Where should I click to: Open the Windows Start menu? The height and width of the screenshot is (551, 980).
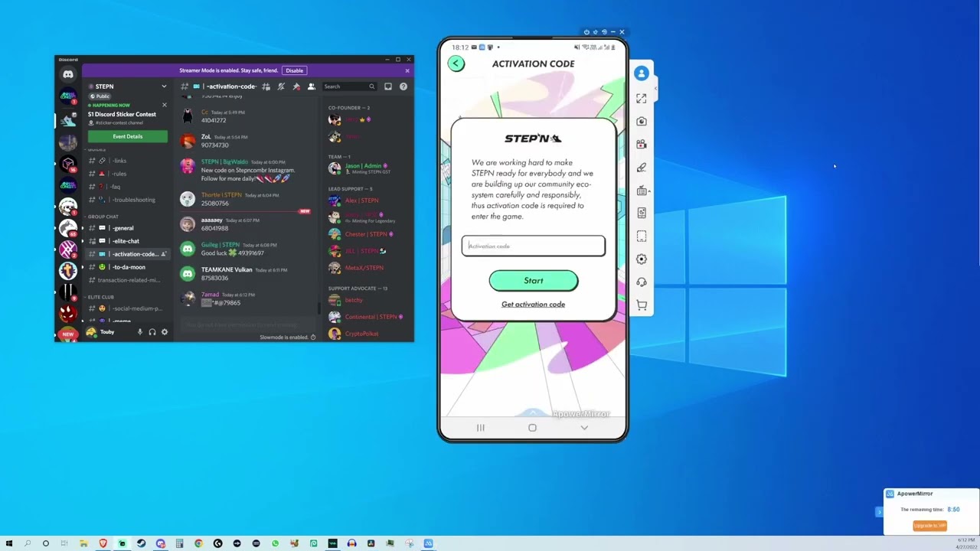point(9,543)
